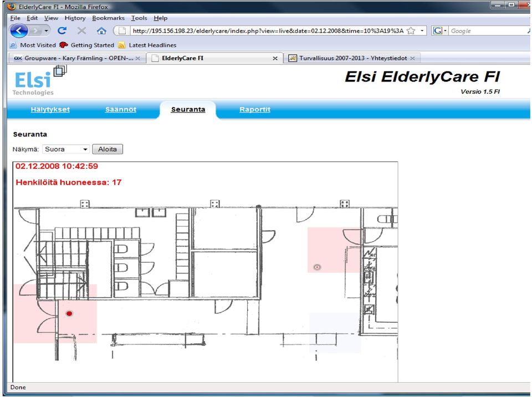Screen dimensions: 532x397
Task: Click the Done status bar text
Action: 18,387
